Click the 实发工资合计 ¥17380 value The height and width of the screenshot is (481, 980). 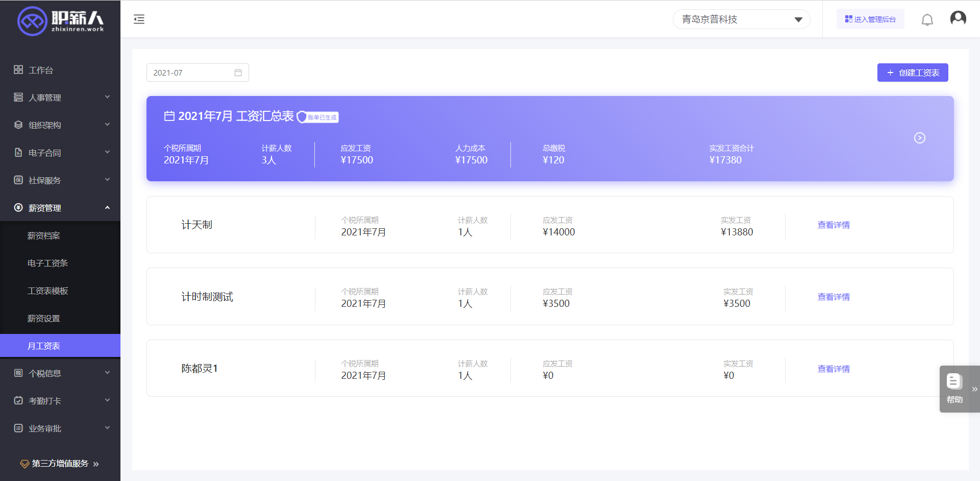pos(725,160)
